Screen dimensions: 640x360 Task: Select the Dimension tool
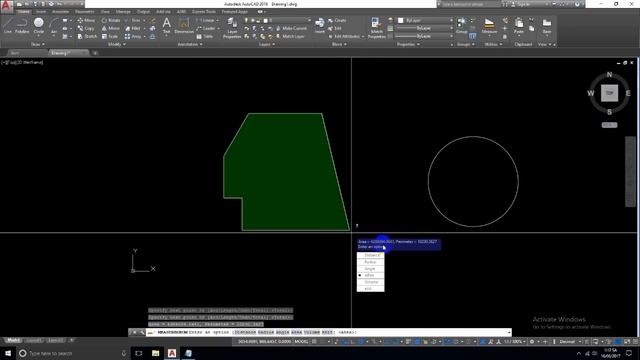click(x=184, y=25)
